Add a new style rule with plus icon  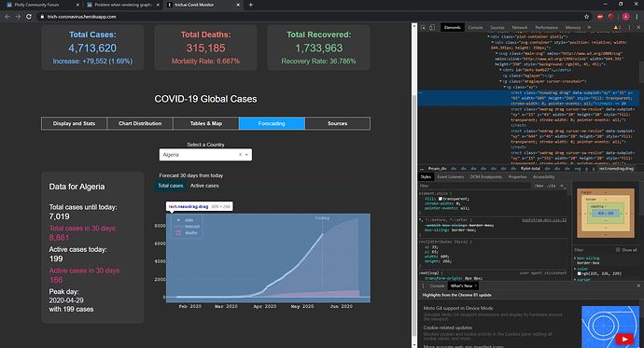[x=562, y=186]
